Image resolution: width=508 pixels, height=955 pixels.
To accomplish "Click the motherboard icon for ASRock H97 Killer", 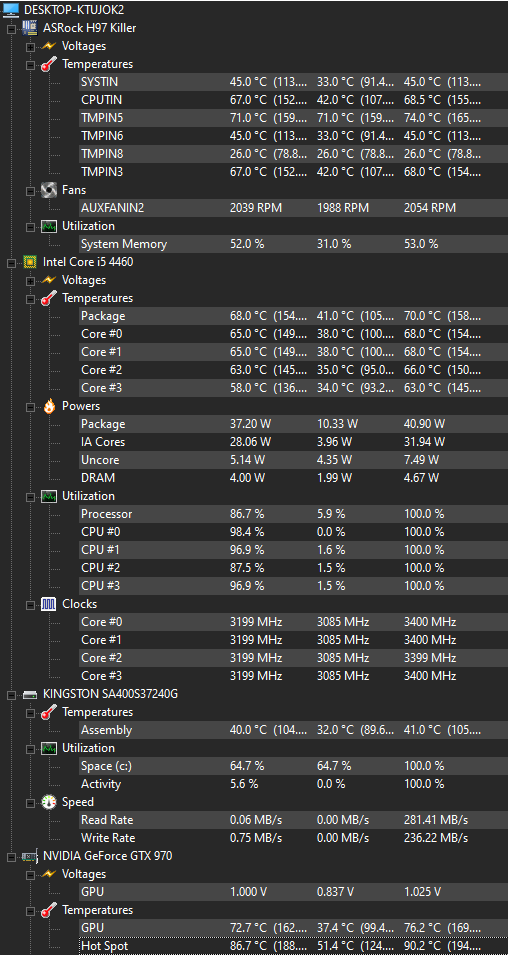I will [30, 28].
